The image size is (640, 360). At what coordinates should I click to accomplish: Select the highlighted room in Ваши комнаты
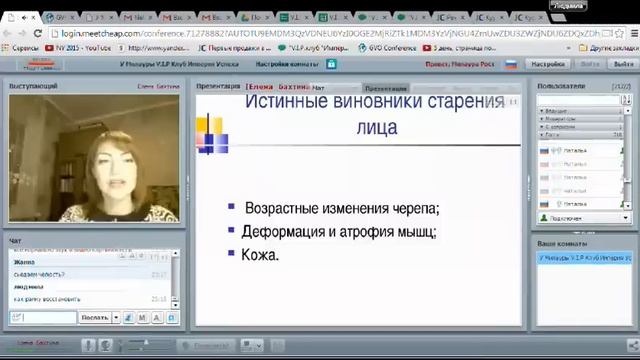(584, 258)
